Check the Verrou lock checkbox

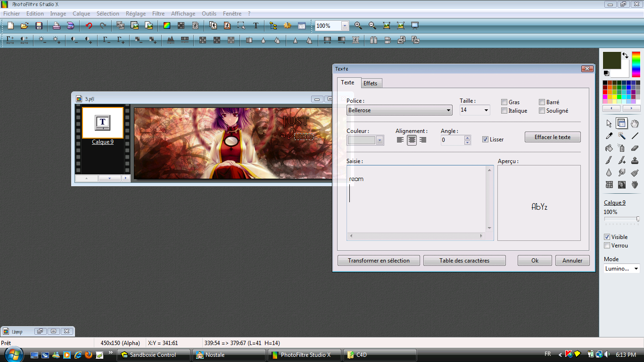607,246
